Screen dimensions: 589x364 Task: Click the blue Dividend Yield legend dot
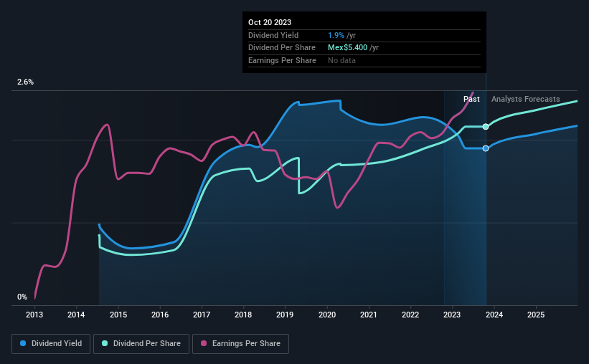[x=23, y=343]
